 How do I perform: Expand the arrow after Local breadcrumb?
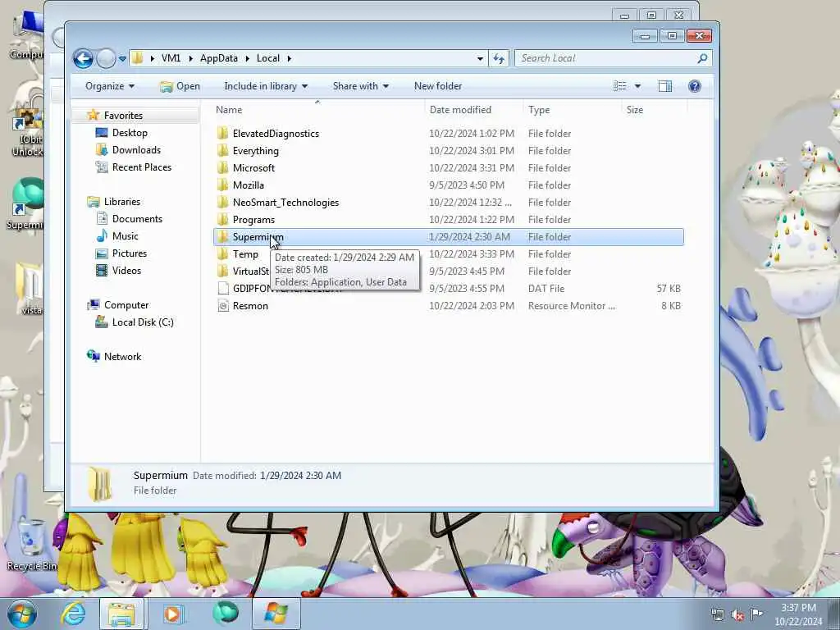click(290, 58)
